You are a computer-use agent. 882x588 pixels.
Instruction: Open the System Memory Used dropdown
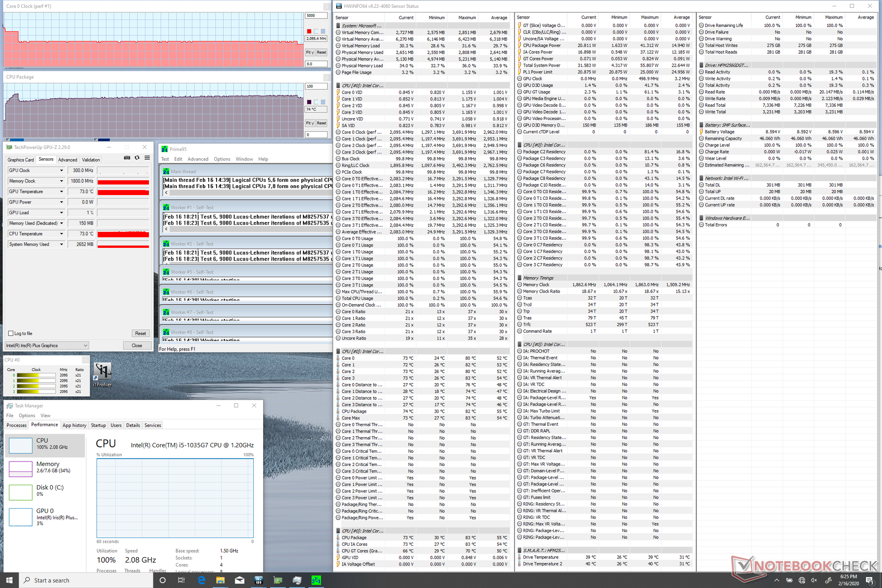(61, 244)
